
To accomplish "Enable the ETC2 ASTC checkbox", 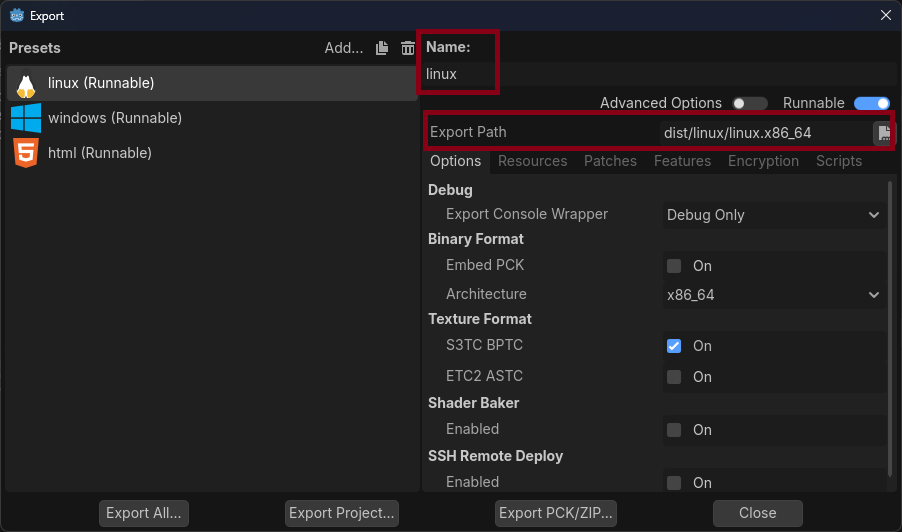I will [x=674, y=377].
